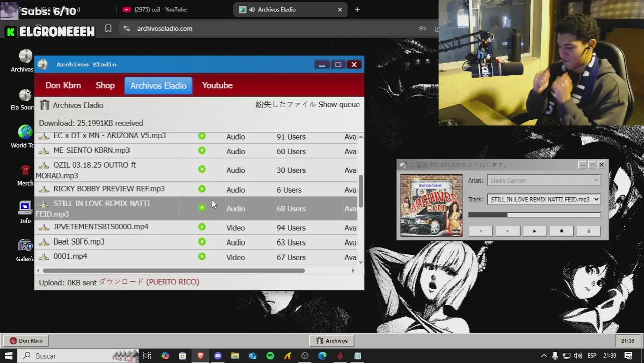Screen dimensions: 644x363
Task: Click the ダウンロード (PUERTO RICO) link
Action: coord(149,282)
